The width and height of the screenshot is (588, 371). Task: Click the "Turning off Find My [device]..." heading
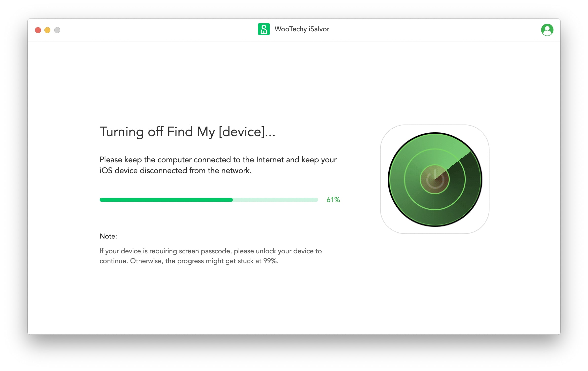coord(187,132)
